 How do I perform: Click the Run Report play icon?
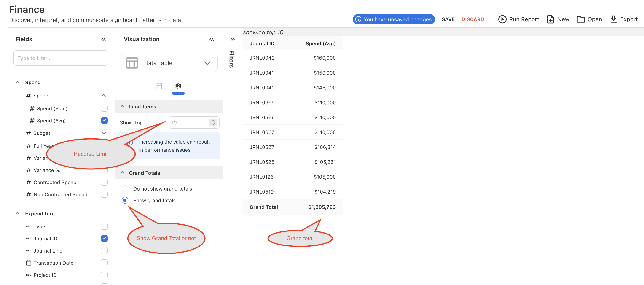(x=502, y=19)
